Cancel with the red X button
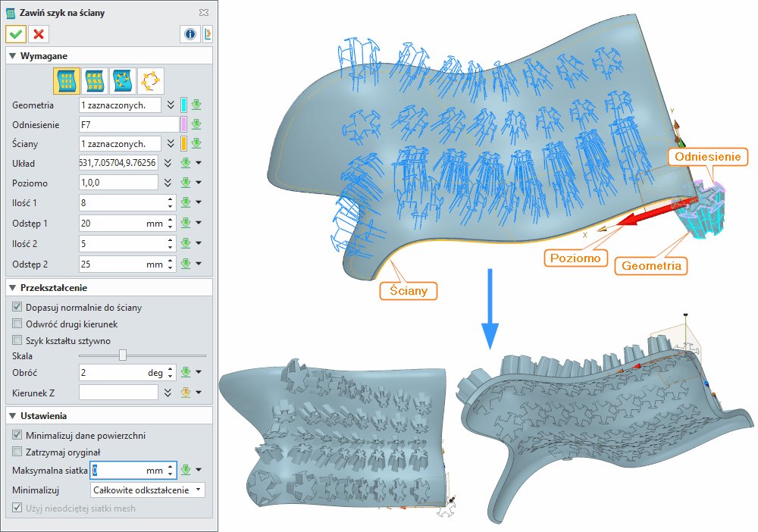 click(39, 34)
